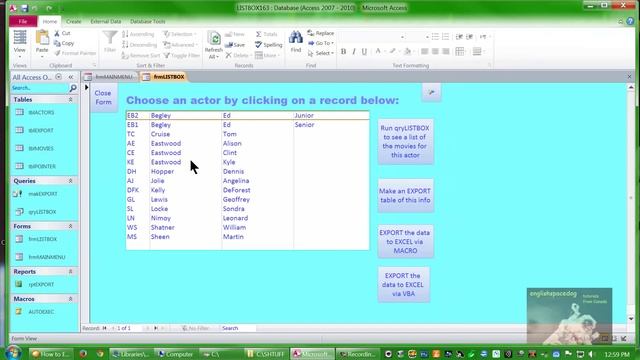Screen dimensions: 640x360
Task: Click the bullets list icon
Action: point(435,37)
